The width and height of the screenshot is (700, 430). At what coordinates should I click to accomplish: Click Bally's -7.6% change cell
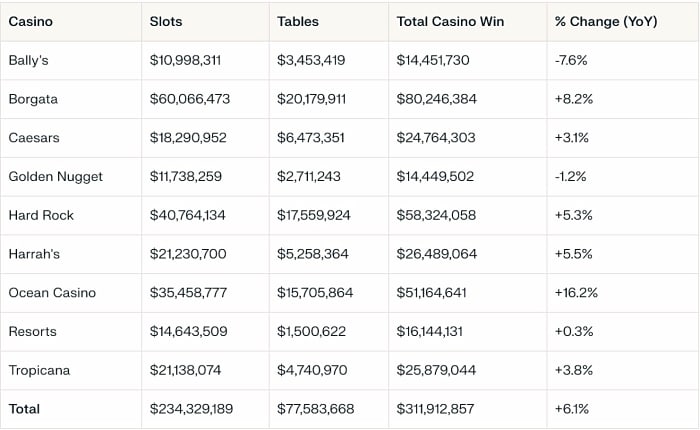(x=573, y=60)
